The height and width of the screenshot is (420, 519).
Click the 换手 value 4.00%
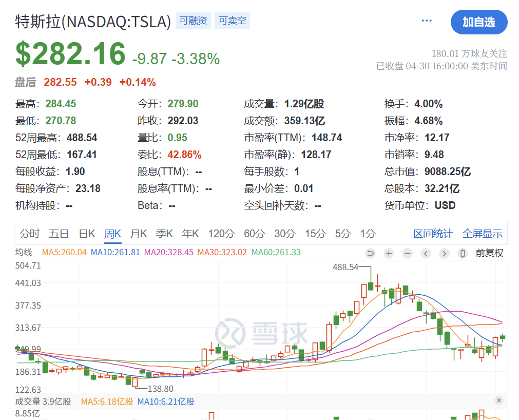(428, 104)
